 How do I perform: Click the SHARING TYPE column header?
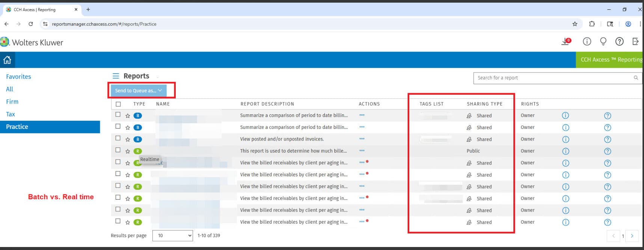pyautogui.click(x=484, y=104)
